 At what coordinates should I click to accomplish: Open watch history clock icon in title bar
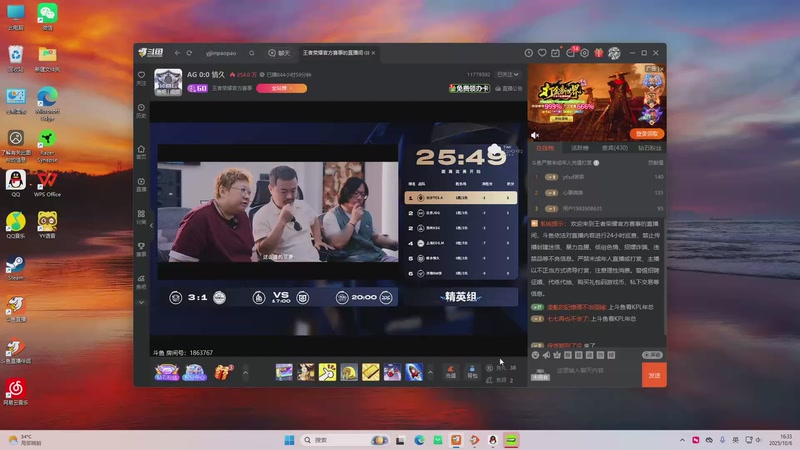(529, 53)
